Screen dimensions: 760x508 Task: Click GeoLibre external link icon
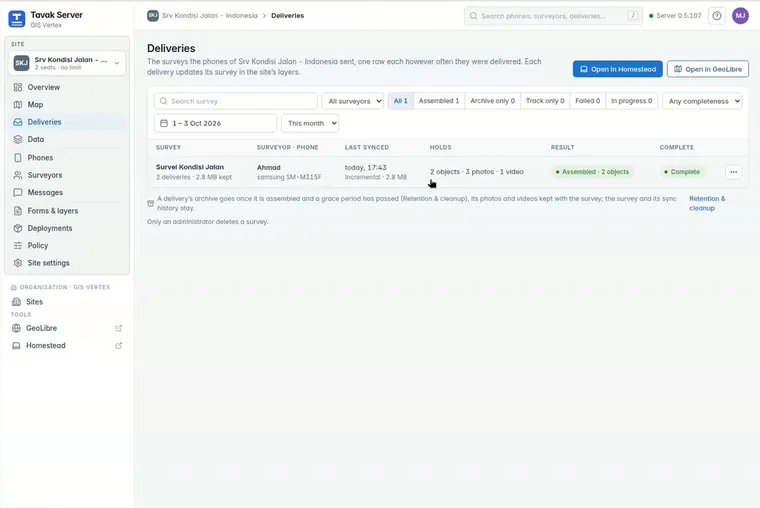tap(118, 328)
